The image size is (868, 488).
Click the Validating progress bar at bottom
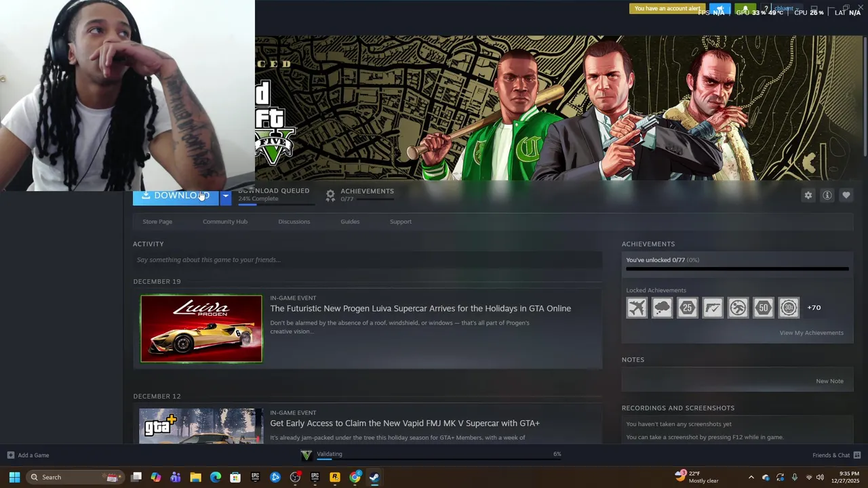(x=439, y=459)
